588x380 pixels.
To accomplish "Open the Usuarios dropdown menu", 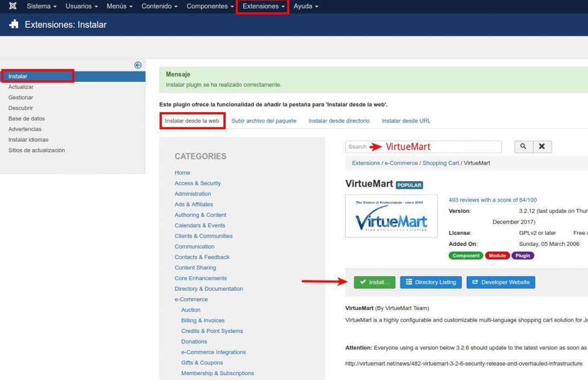I will coord(81,6).
